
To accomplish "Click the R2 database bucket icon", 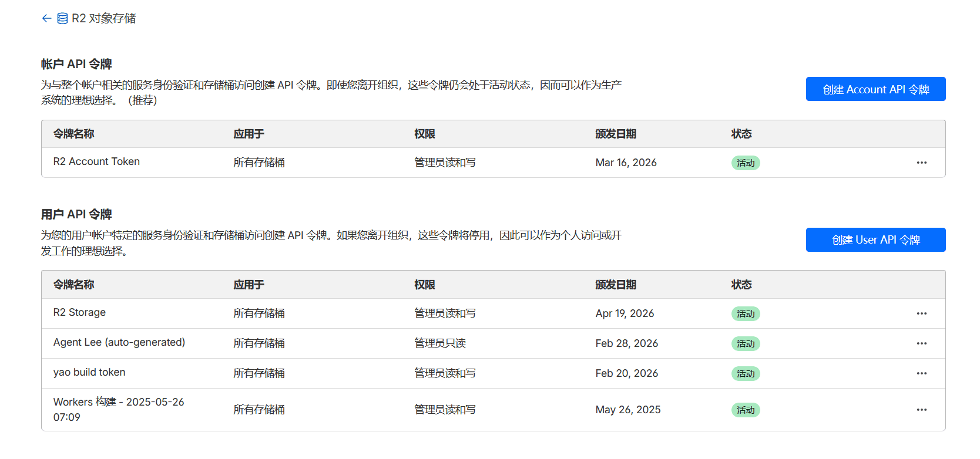I will [62, 18].
